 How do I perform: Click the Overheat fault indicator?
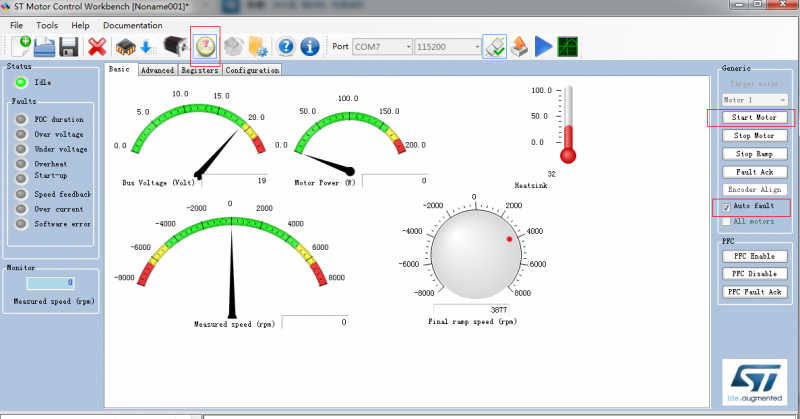coord(21,163)
